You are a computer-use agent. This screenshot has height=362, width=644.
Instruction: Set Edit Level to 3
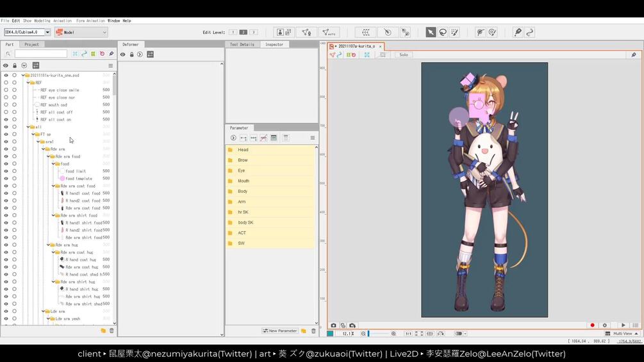point(253,32)
